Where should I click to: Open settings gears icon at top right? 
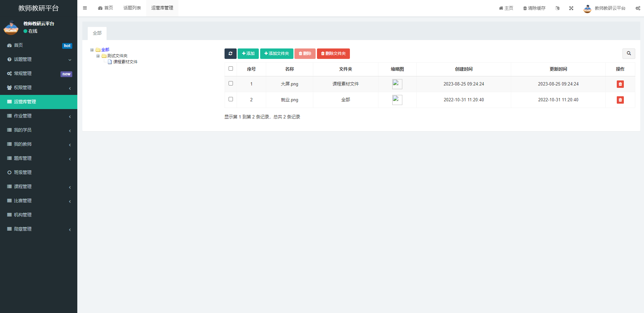click(638, 8)
